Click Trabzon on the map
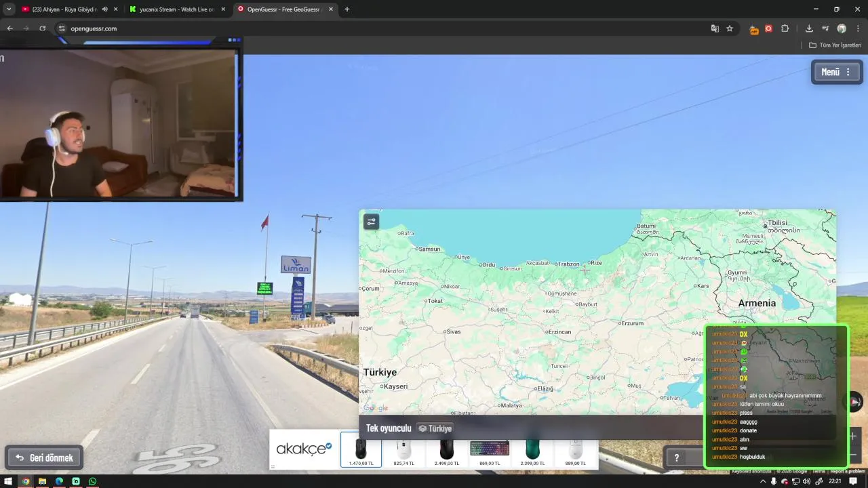 [x=568, y=264]
